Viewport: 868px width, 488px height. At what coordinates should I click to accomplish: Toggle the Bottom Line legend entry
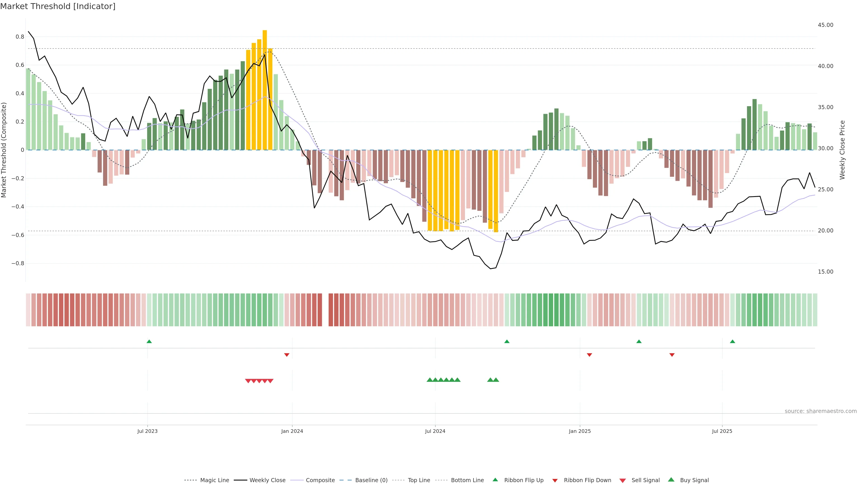[467, 480]
